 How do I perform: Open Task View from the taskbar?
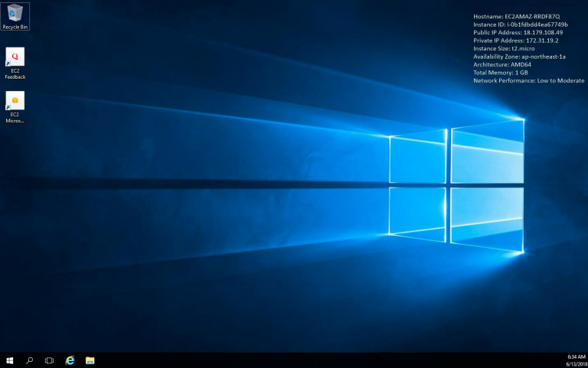[x=49, y=360]
